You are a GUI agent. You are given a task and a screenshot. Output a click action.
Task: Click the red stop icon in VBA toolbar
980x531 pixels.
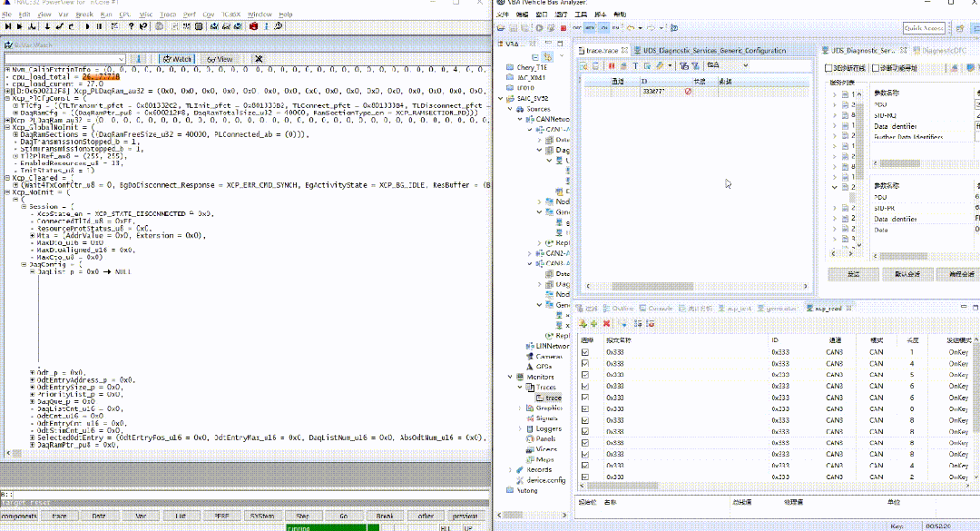click(x=563, y=28)
